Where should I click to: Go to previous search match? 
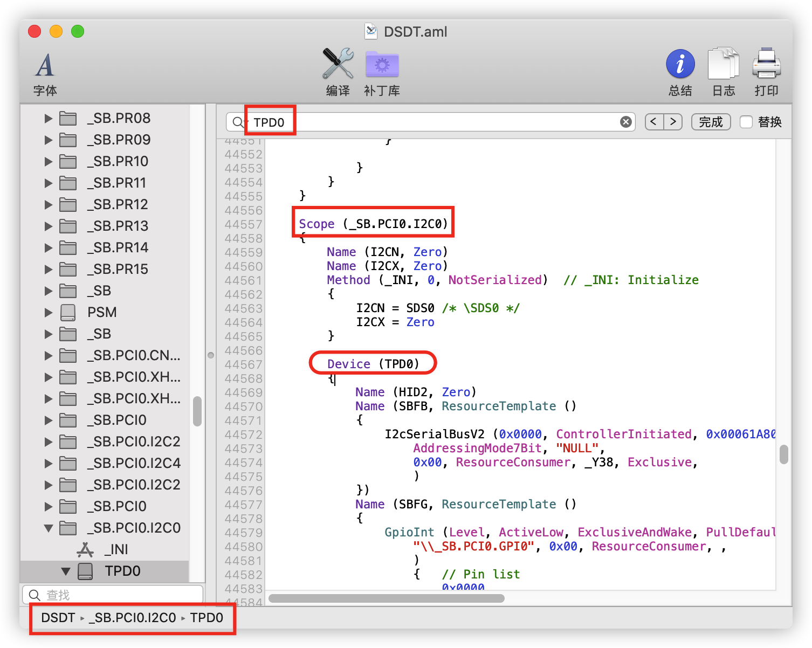(654, 122)
